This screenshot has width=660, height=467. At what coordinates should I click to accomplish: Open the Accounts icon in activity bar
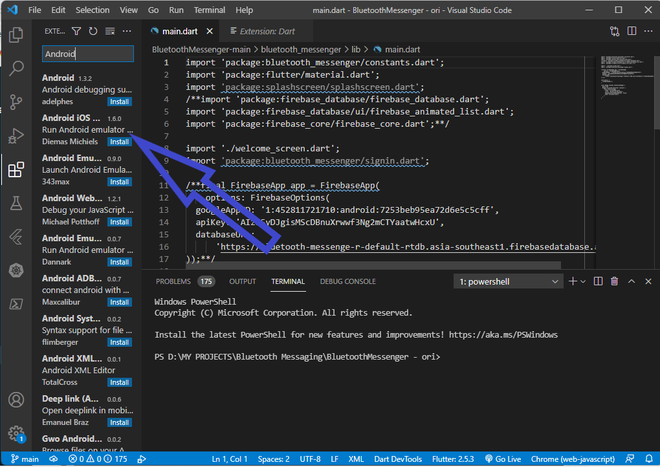pyautogui.click(x=16, y=400)
